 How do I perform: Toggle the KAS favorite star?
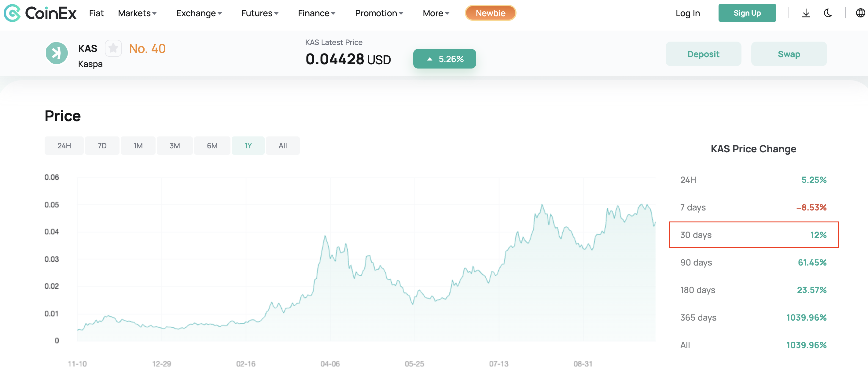pyautogui.click(x=113, y=49)
